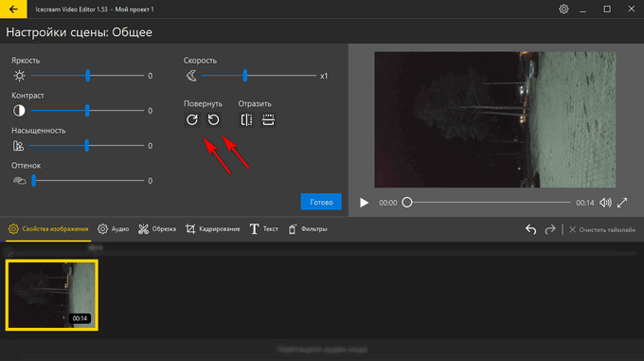Click the saturation icon
The width and height of the screenshot is (644, 361).
19,146
